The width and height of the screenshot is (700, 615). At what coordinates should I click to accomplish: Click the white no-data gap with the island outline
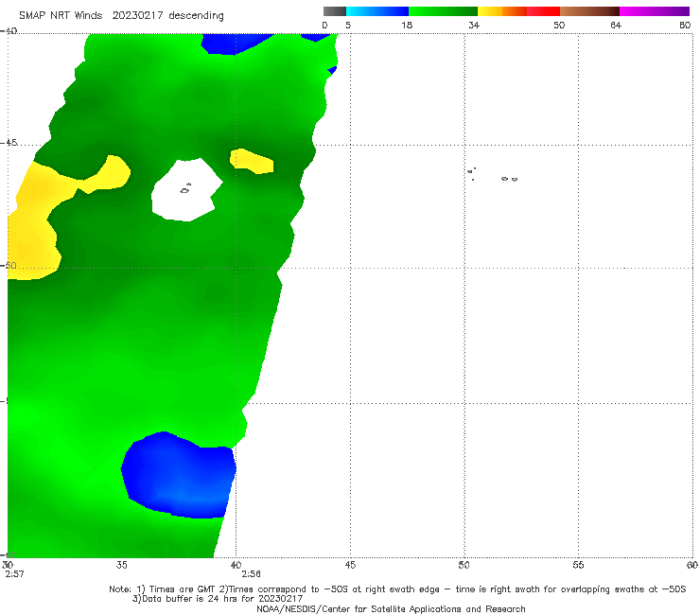pos(186,190)
